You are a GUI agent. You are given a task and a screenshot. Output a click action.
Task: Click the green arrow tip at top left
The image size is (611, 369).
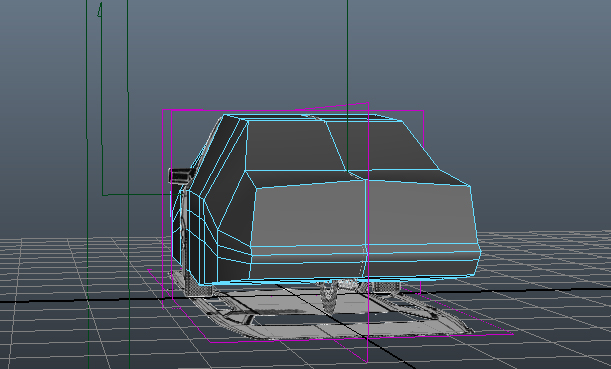tap(100, 10)
